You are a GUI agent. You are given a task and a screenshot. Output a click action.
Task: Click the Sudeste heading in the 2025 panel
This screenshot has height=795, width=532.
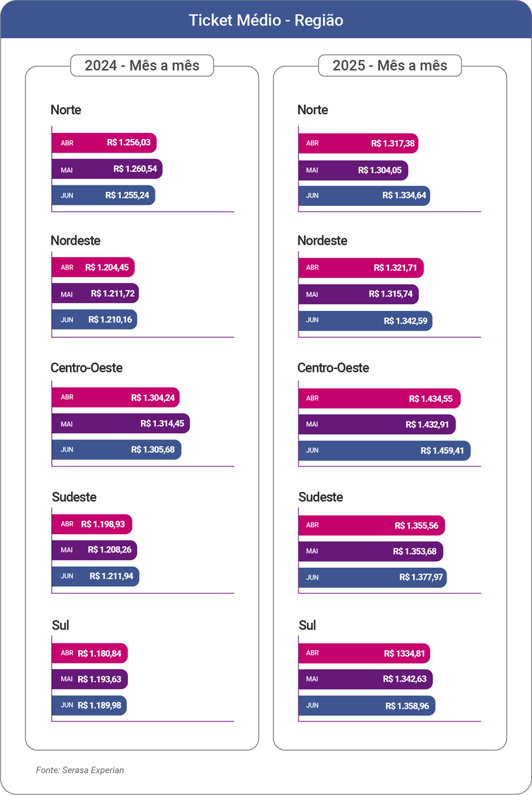point(321,497)
